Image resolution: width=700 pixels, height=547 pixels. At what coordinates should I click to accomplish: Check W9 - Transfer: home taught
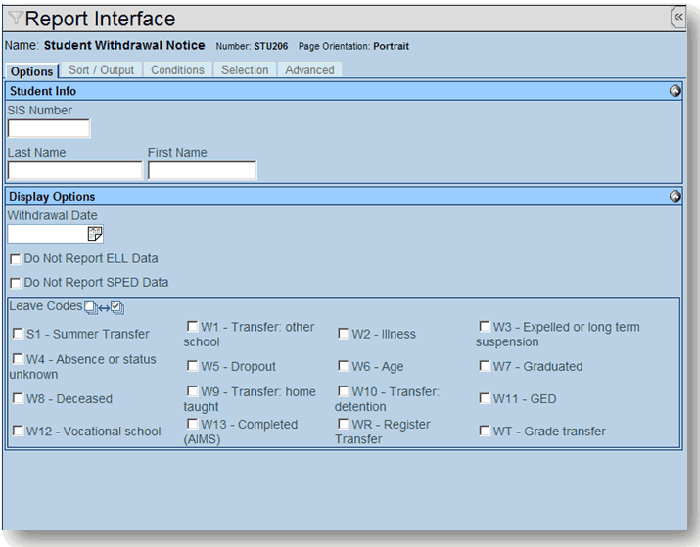(x=192, y=391)
